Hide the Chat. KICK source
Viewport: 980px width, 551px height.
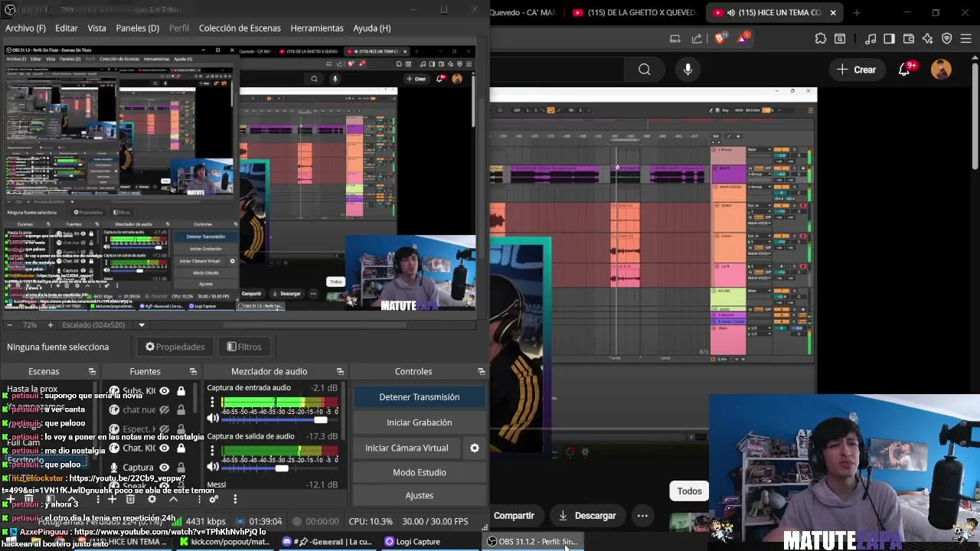click(x=164, y=448)
